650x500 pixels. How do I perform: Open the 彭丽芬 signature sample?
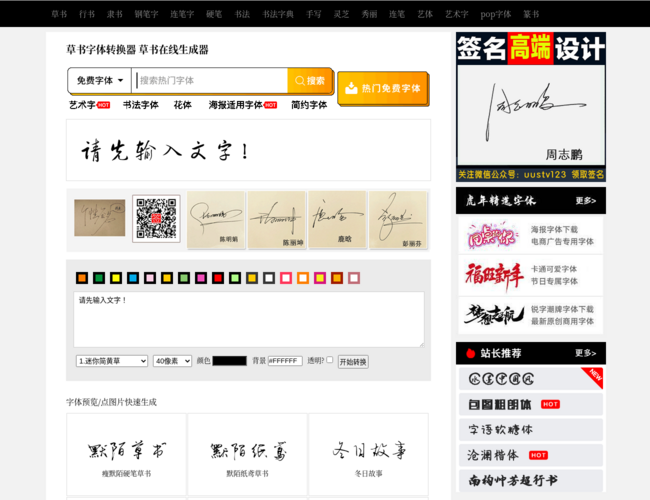pos(398,220)
